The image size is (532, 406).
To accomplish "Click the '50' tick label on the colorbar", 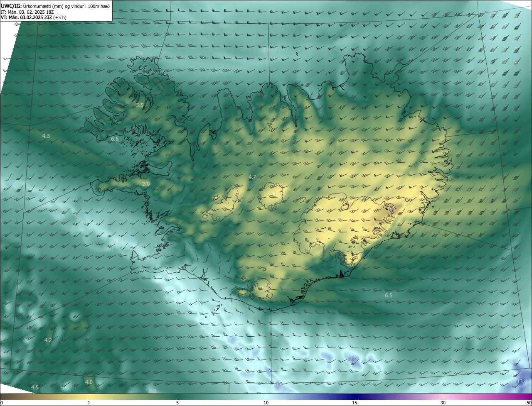I will coord(529,403).
